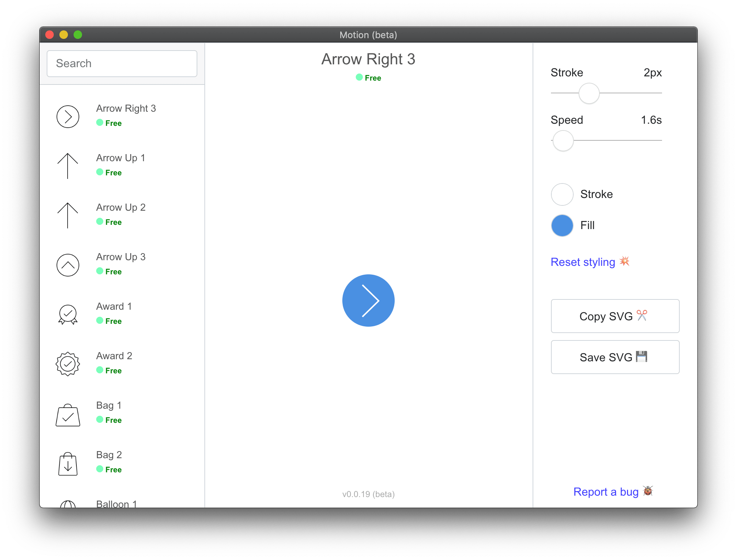Focus the Search input field
Viewport: 737px width, 560px height.
point(122,64)
